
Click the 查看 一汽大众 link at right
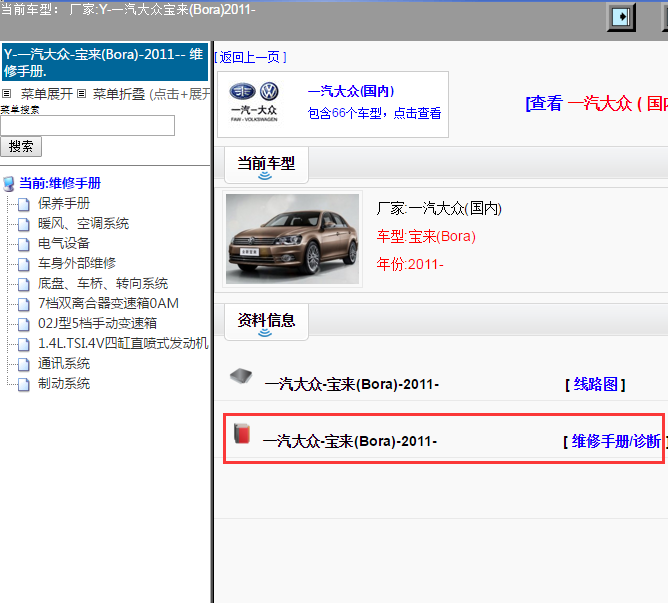coord(596,104)
